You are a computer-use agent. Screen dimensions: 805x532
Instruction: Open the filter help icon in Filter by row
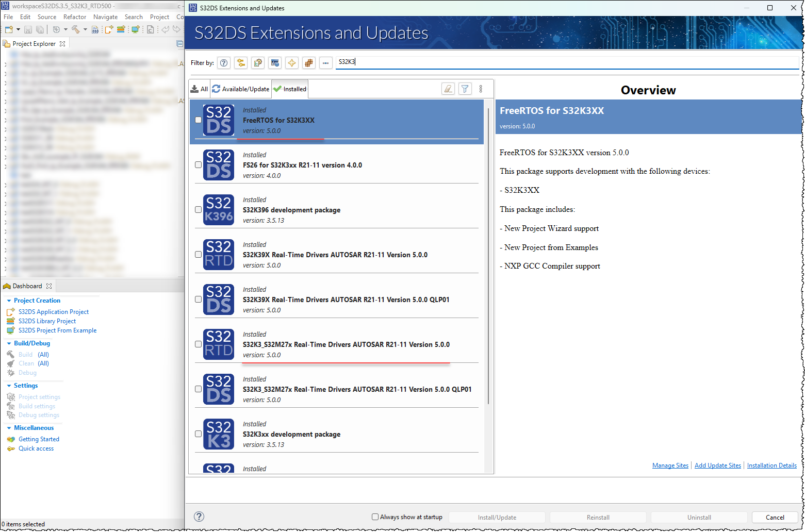[x=224, y=62]
